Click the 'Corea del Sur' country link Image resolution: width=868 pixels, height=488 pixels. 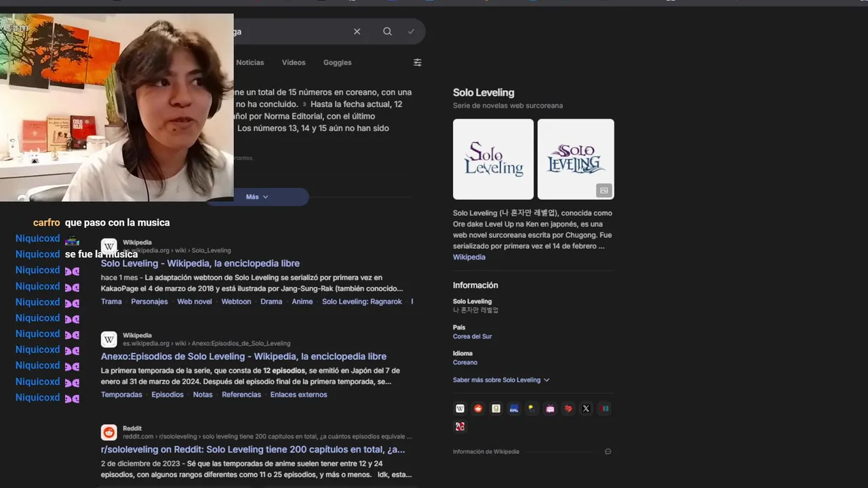pyautogui.click(x=473, y=336)
